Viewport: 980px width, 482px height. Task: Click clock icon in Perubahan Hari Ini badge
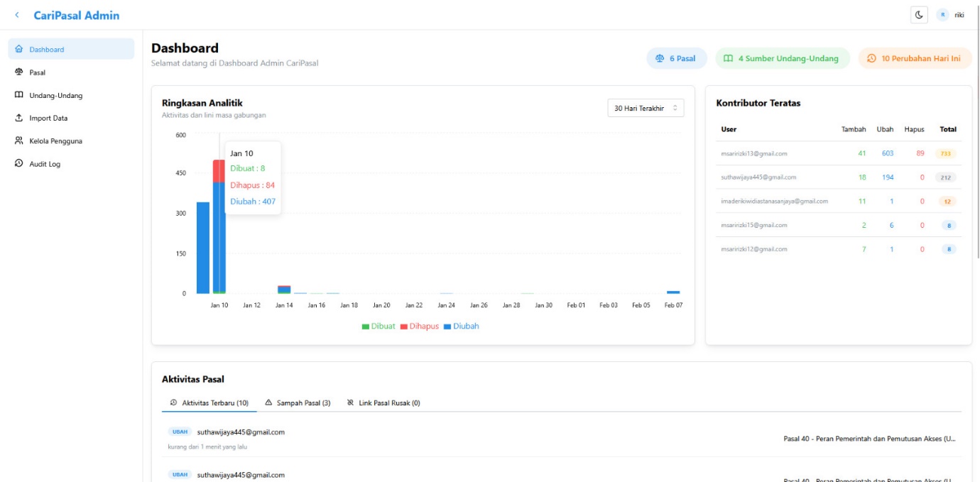click(x=871, y=58)
